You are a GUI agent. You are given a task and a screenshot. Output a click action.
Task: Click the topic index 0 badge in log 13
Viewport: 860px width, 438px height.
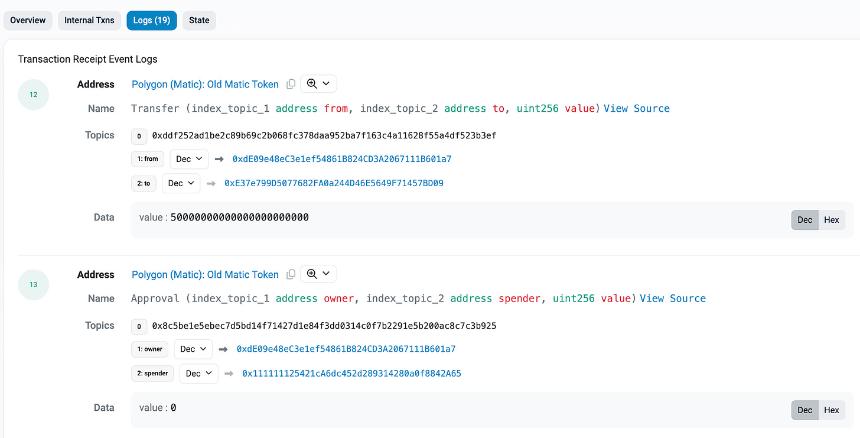[x=139, y=326]
